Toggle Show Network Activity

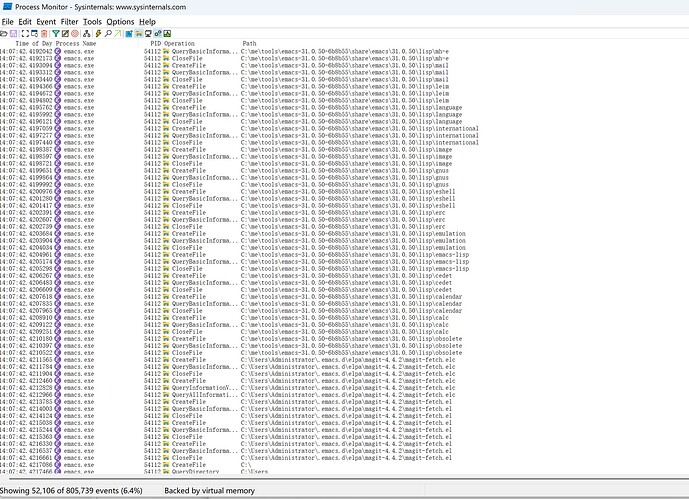click(148, 33)
